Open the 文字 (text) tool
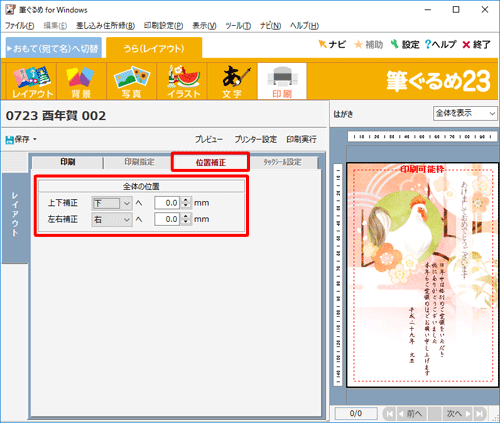500x423 pixels. [232, 82]
